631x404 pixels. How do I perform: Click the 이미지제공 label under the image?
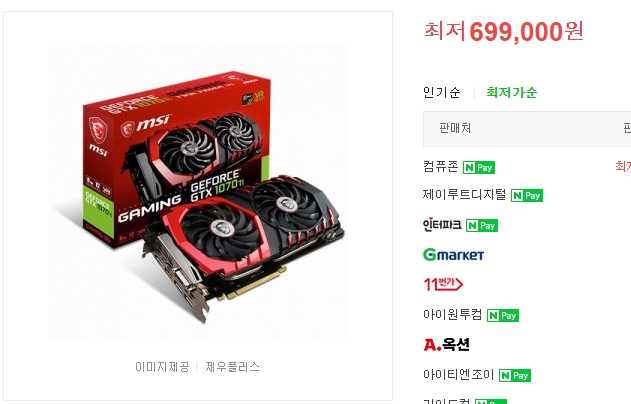coord(162,367)
